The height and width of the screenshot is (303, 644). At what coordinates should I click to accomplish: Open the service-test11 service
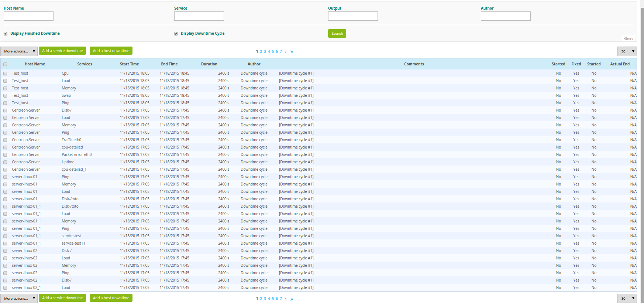pyautogui.click(x=73, y=244)
